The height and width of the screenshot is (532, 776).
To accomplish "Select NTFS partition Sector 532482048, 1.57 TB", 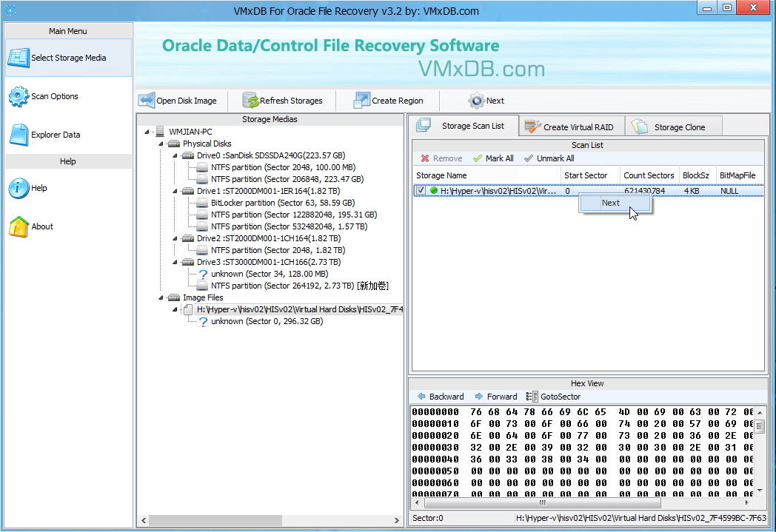I will 289,226.
